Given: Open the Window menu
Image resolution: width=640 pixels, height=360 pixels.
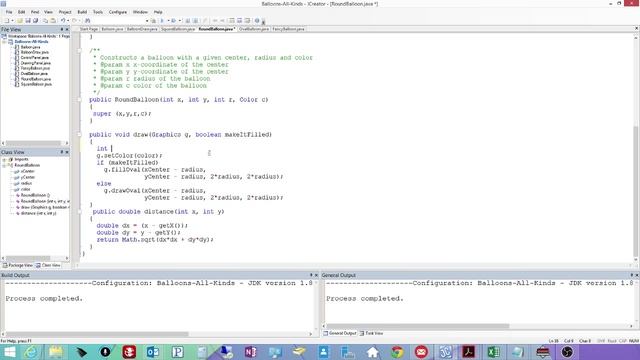Looking at the screenshot, I should [x=140, y=12].
